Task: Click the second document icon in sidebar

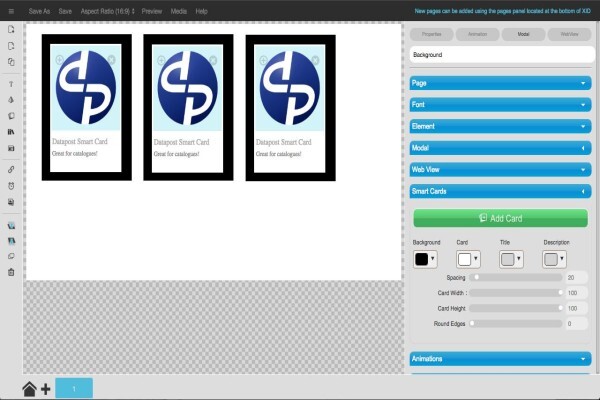Action: (x=11, y=46)
